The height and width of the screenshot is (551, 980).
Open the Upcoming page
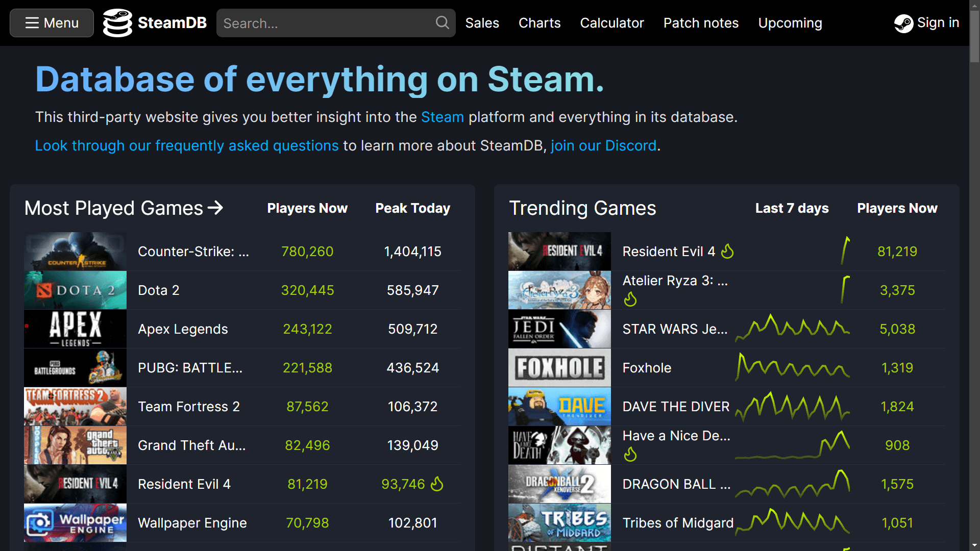pyautogui.click(x=790, y=22)
